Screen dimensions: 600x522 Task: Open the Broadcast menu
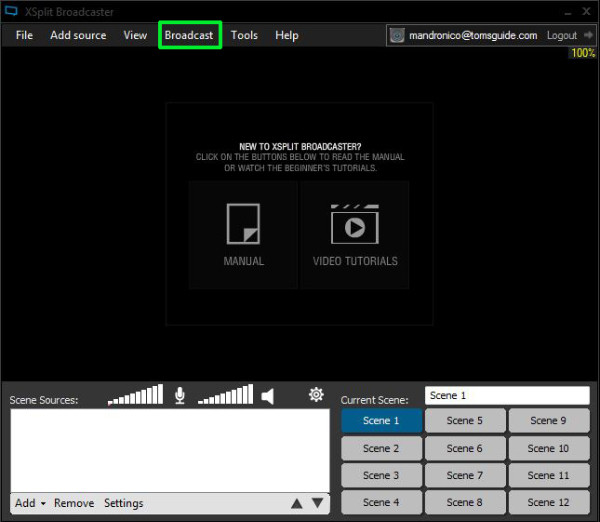[189, 35]
